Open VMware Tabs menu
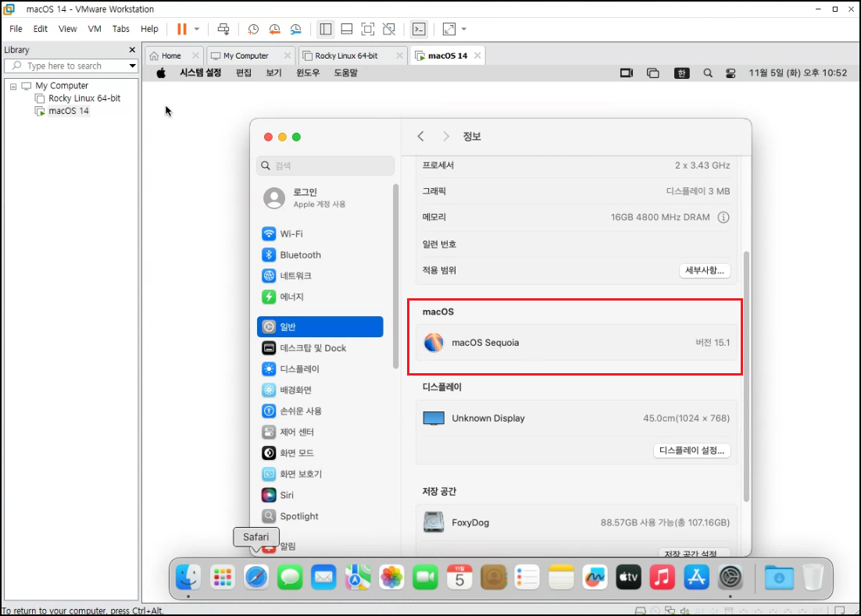861x616 pixels. 121,29
